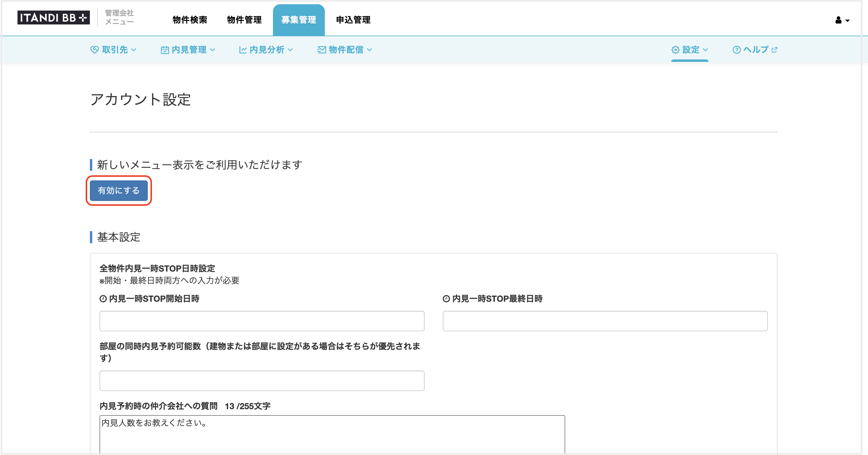868x455 pixels.
Task: Focus the 内見一時STOP最終日時 input field
Action: 605,321
